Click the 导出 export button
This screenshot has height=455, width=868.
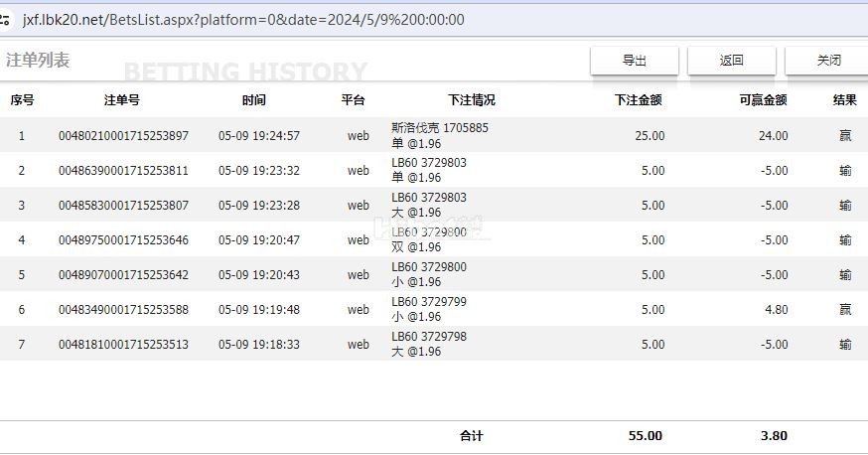coord(635,61)
